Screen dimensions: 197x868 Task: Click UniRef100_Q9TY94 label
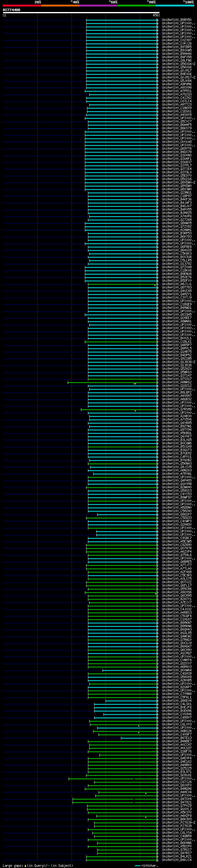tap(177, 430)
